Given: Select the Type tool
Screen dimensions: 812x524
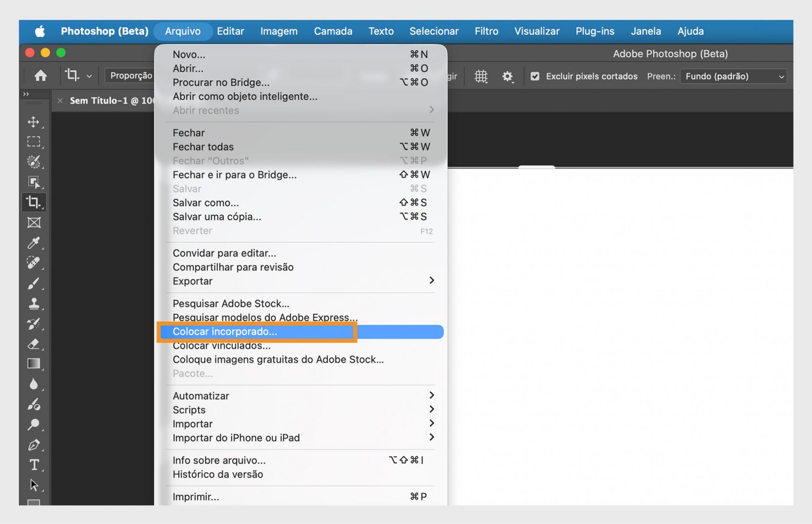Looking at the screenshot, I should click(x=34, y=465).
